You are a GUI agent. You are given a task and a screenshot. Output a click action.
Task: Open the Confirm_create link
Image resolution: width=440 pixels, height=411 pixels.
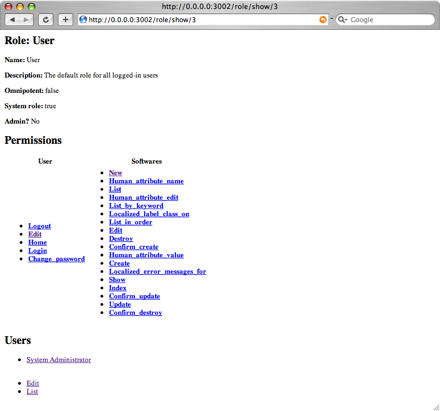pyautogui.click(x=133, y=247)
